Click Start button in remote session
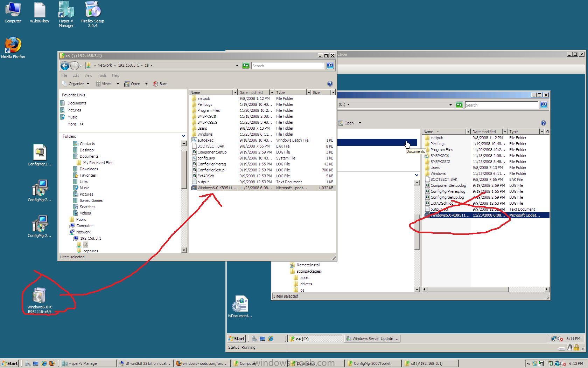 237,339
